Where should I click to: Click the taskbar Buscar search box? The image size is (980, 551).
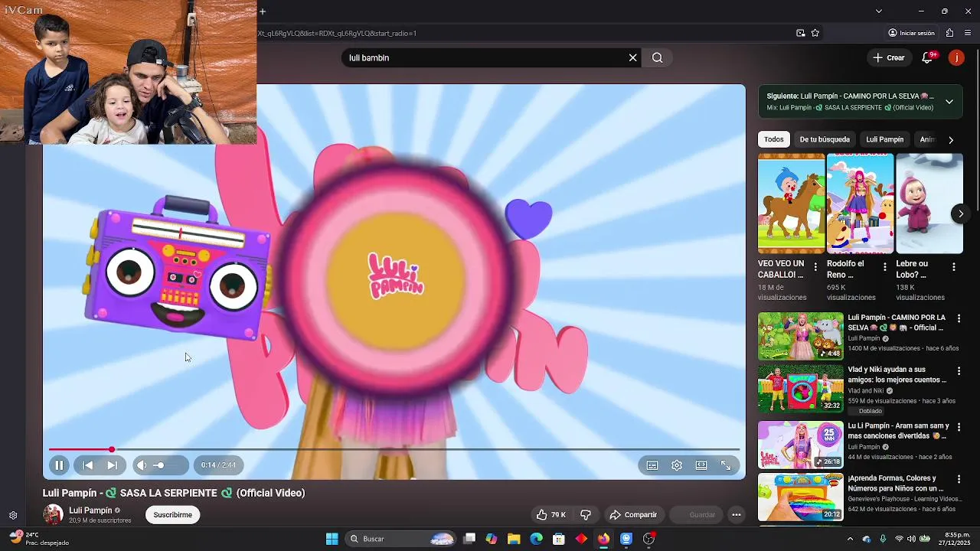(x=402, y=539)
